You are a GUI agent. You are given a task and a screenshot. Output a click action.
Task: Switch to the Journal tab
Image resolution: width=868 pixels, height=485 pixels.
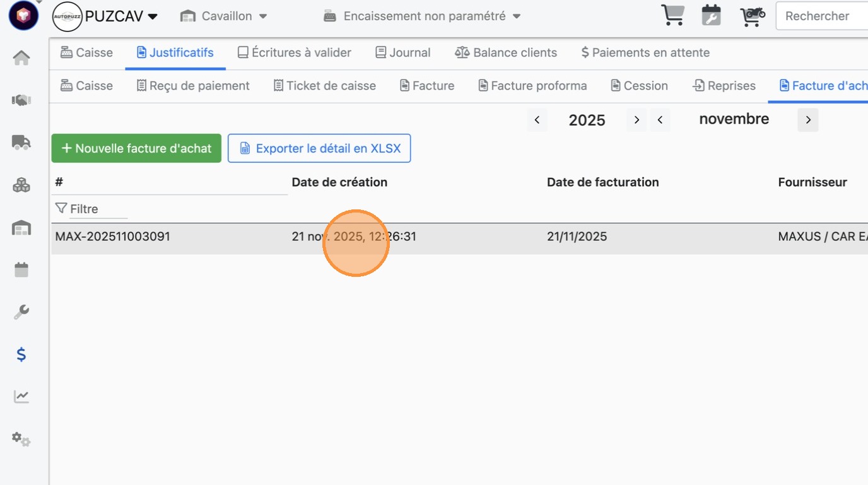402,53
